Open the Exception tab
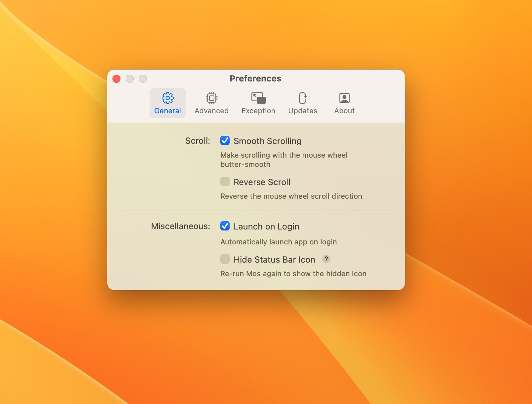532x404 pixels. [258, 103]
